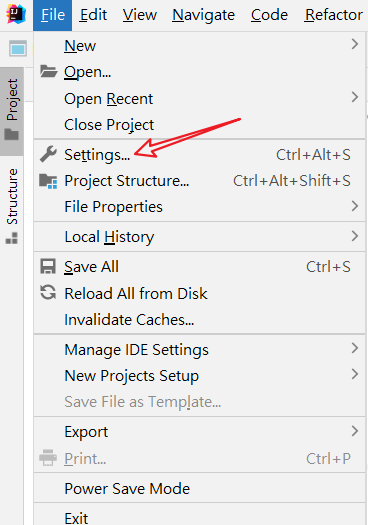Click the Project Structure folder icon
Screen dimensions: 368x525
tap(48, 181)
